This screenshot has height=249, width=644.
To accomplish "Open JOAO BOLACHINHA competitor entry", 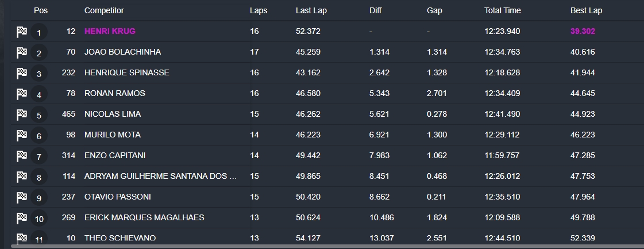I will point(122,52).
